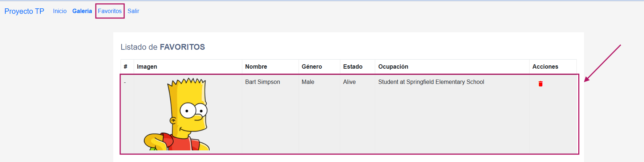Image resolution: width=644 pixels, height=162 pixels.
Task: Delete Bart Simpson from favorites via trash icon
Action: pos(540,84)
